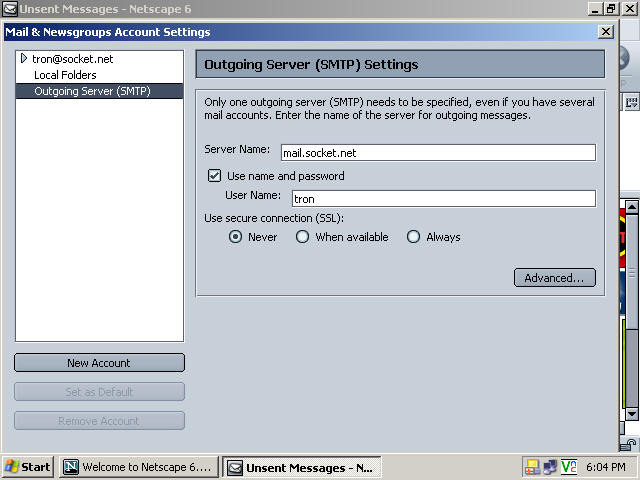640x480 pixels.
Task: Restore down the Netscape 6 window
Action: pos(611,8)
